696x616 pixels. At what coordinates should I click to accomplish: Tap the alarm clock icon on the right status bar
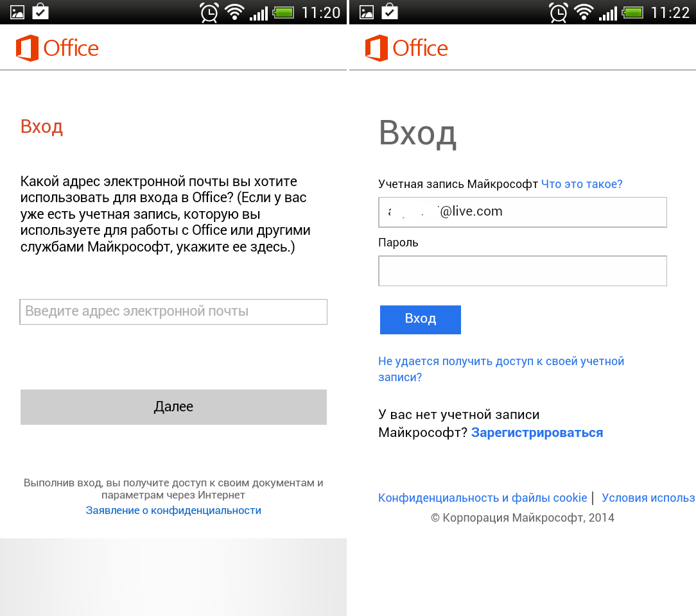[558, 12]
